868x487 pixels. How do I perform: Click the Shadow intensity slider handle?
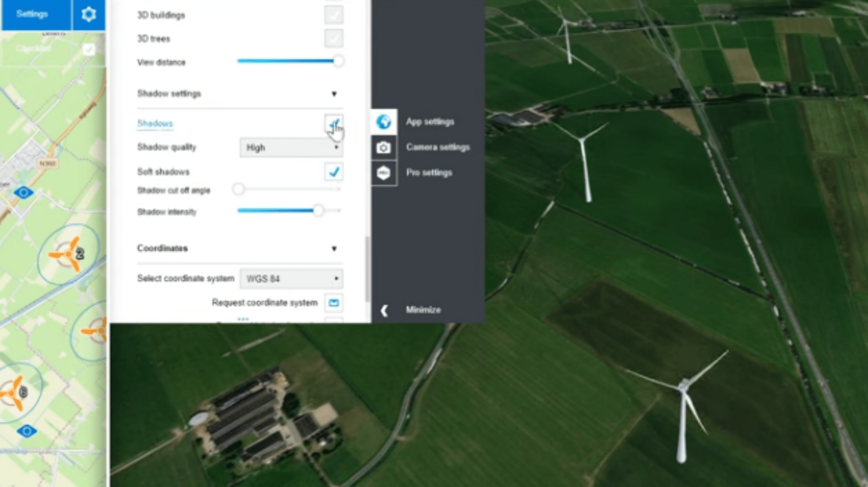pos(318,211)
